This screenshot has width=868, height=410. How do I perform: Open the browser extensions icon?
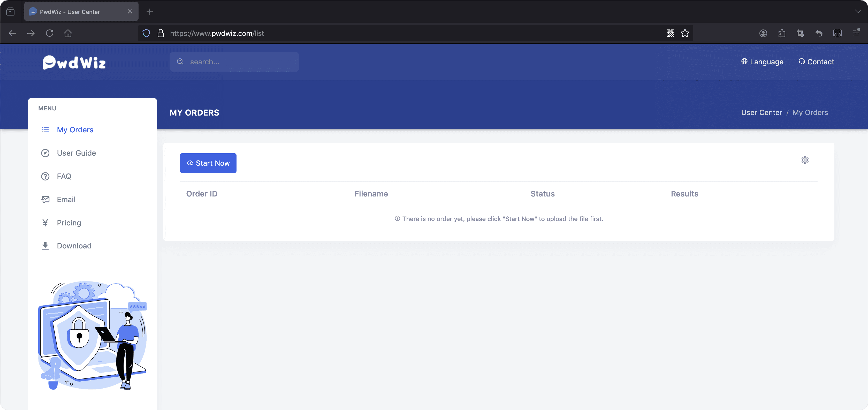[782, 33]
